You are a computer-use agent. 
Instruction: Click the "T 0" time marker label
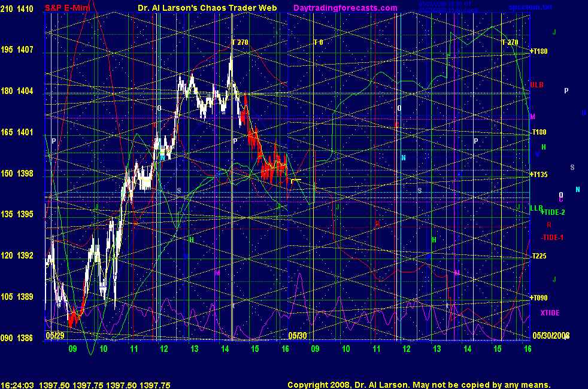[319, 42]
